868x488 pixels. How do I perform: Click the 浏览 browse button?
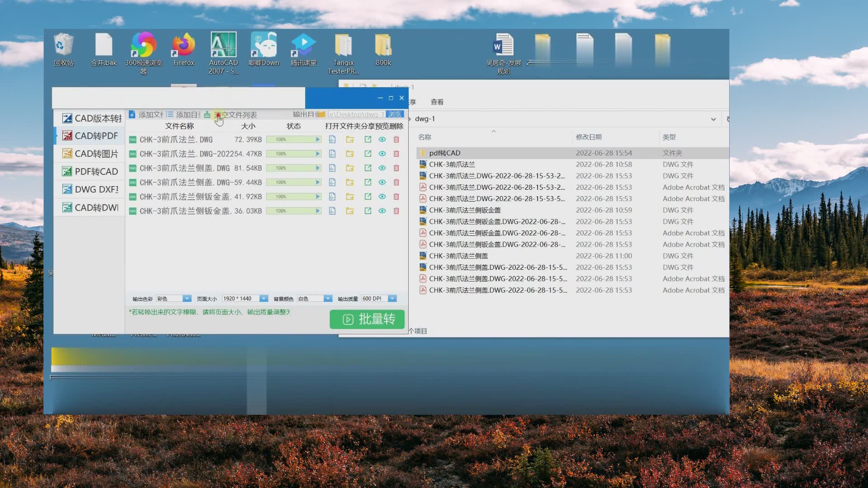click(394, 114)
